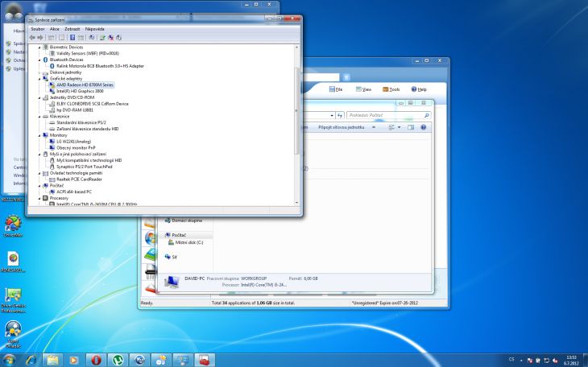Screen dimensions: 588x367
Task: Click the Back arrow in Device Manager toolbar
Action: click(x=32, y=38)
